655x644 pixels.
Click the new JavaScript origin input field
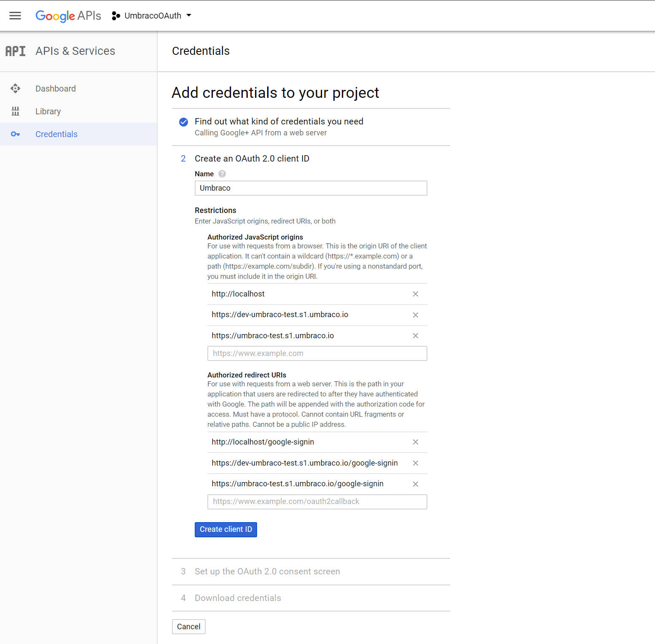pos(317,353)
